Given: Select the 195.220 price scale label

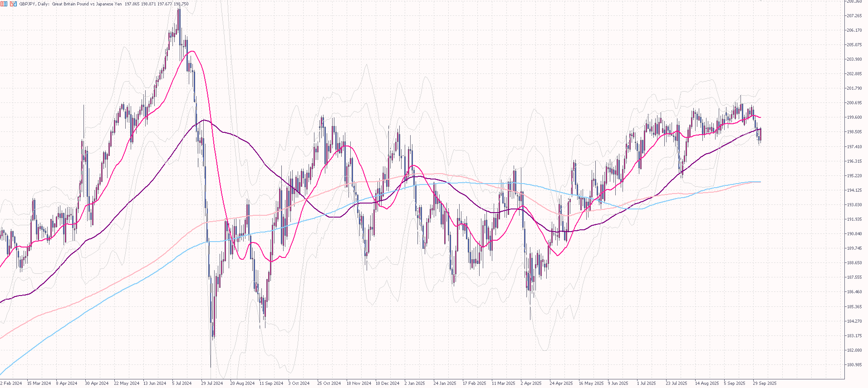Looking at the screenshot, I should 854,176.
